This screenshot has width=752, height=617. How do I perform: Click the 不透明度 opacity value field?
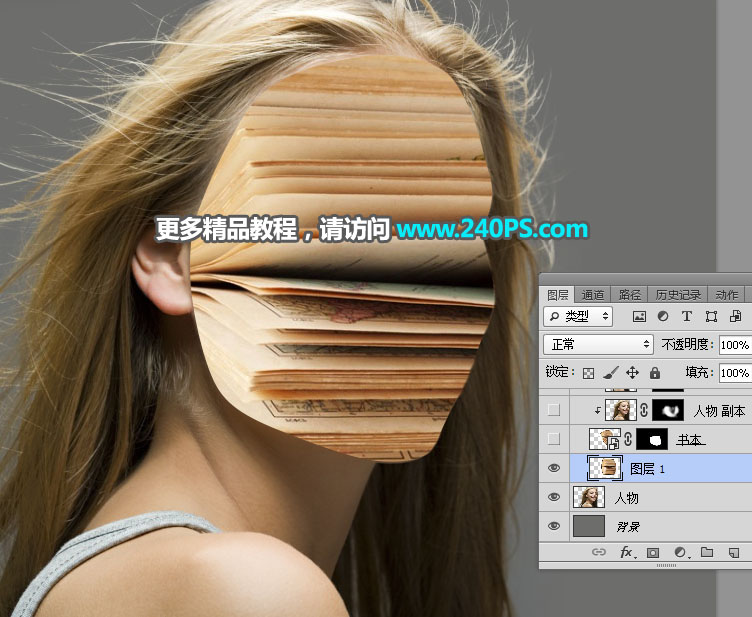[735, 345]
